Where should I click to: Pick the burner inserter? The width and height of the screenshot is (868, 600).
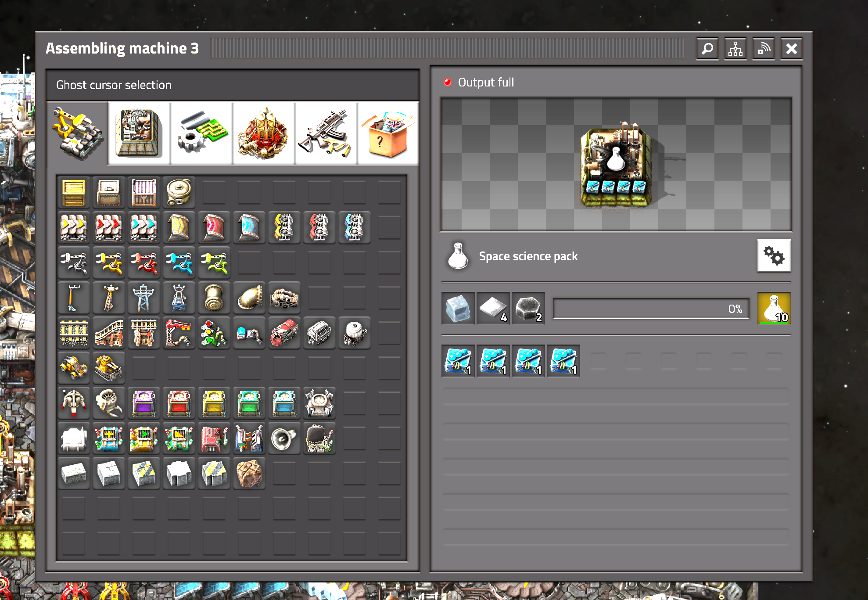point(74,262)
